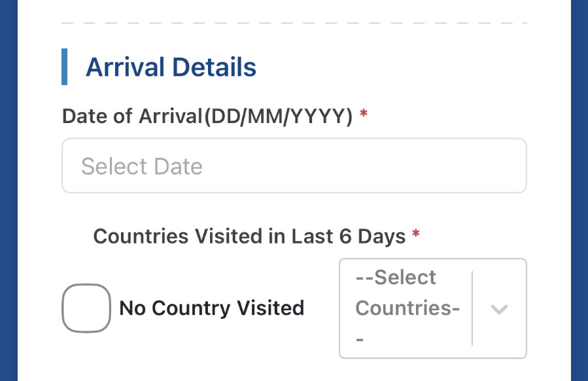Click red asterisk beside Date of Arrival
The image size is (588, 381).
click(364, 116)
